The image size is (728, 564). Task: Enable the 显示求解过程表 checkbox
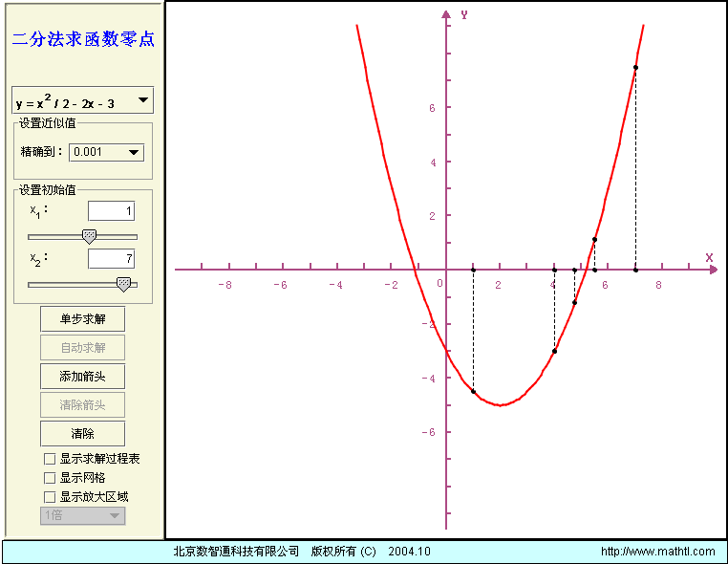coord(50,459)
